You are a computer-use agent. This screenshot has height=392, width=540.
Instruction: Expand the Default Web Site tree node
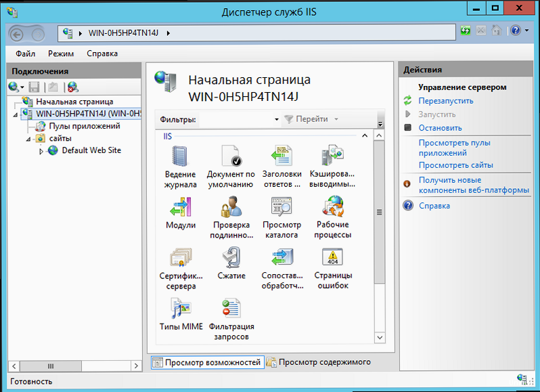coord(41,151)
